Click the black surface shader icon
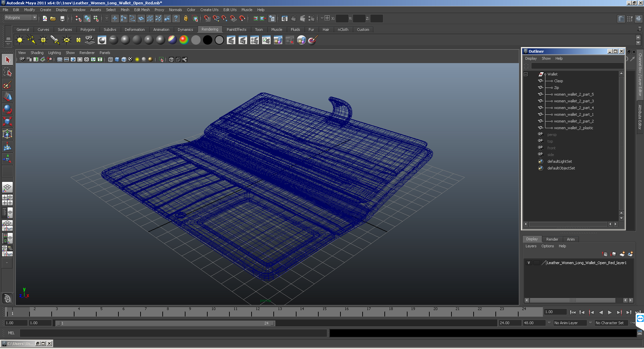 (207, 40)
